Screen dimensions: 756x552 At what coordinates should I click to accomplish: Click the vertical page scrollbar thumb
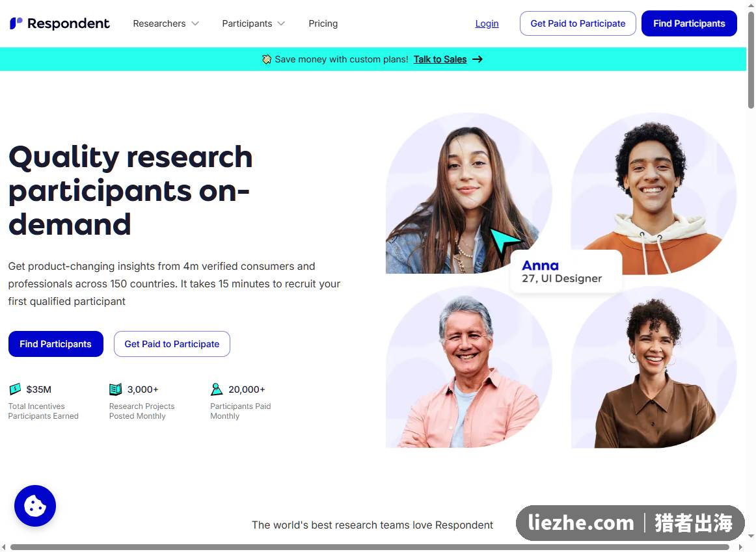coord(751,60)
